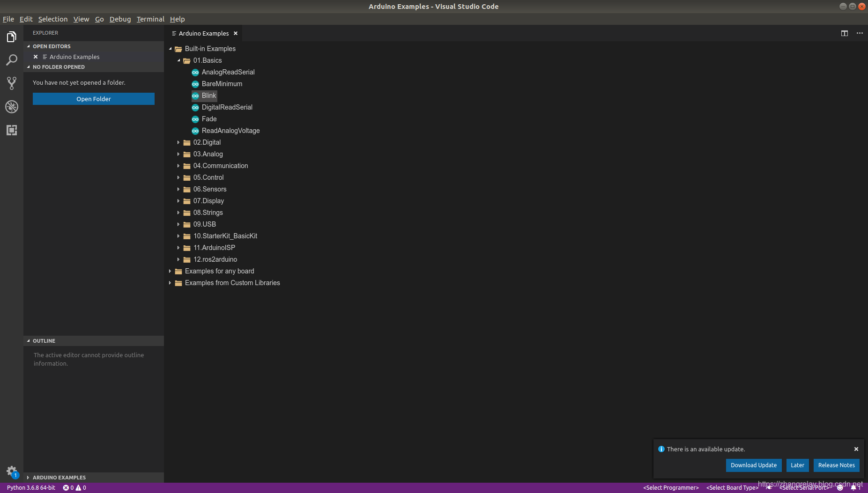Image resolution: width=868 pixels, height=493 pixels.
Task: Select the 10.StarterKit_BasicKit folder label
Action: (x=225, y=236)
